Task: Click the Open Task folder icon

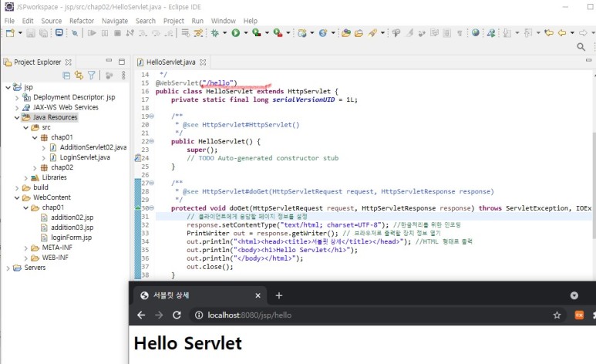Action: pyautogui.click(x=359, y=33)
